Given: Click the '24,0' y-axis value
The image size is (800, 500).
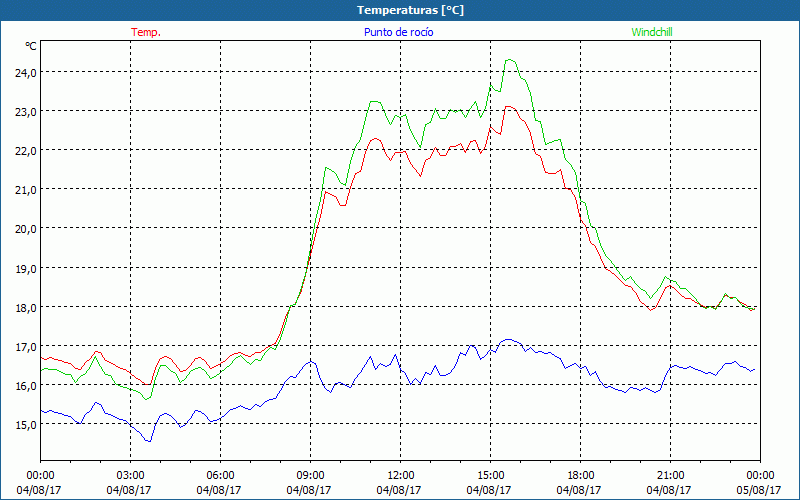Looking at the screenshot, I should 26,72.
